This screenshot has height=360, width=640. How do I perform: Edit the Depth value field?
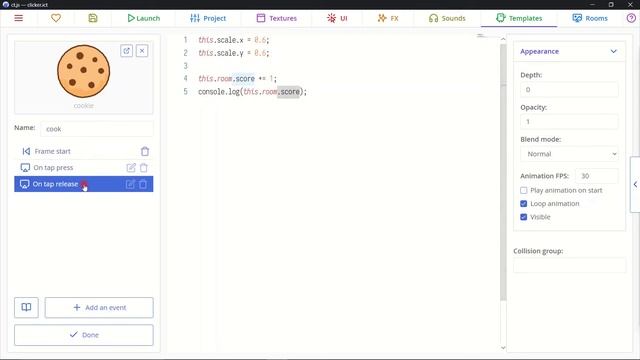click(x=569, y=90)
